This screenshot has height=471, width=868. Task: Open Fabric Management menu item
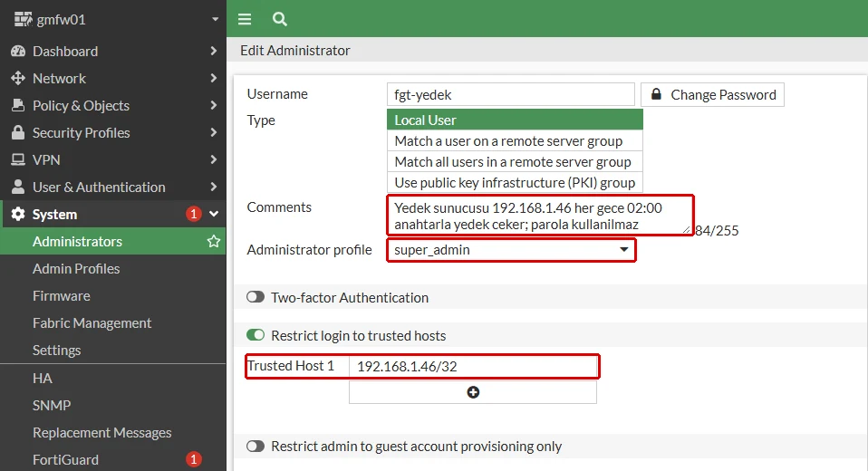coord(113,322)
